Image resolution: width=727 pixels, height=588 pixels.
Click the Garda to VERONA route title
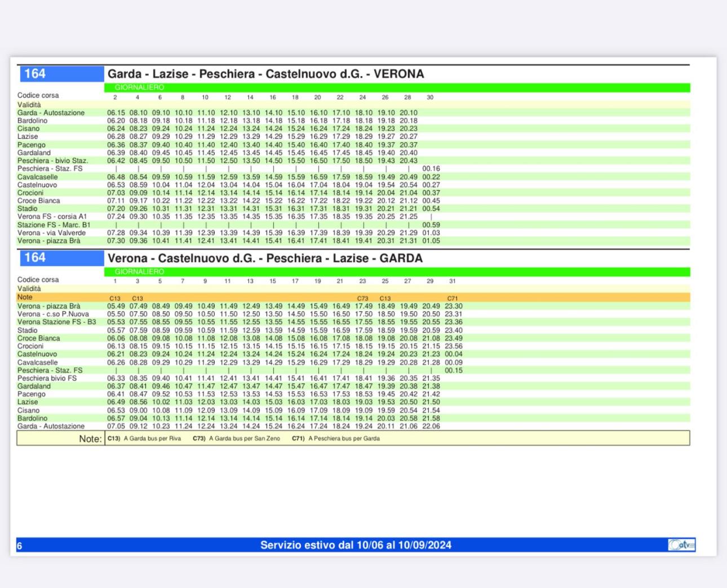coord(265,74)
